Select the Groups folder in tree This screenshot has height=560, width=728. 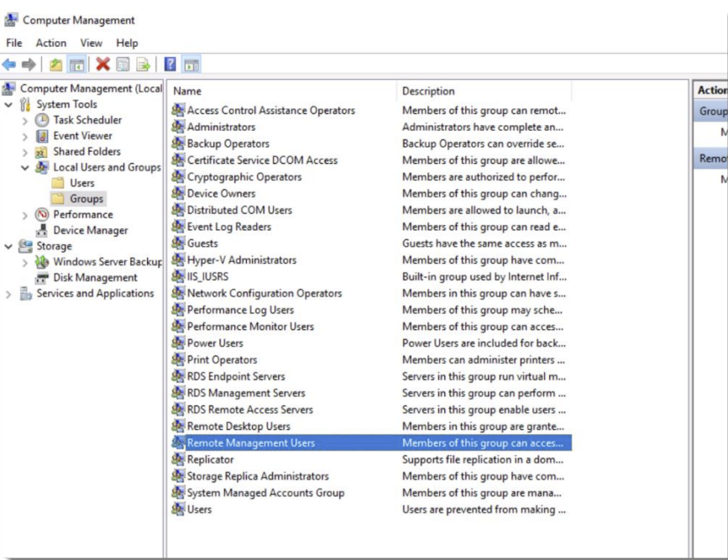tap(86, 199)
